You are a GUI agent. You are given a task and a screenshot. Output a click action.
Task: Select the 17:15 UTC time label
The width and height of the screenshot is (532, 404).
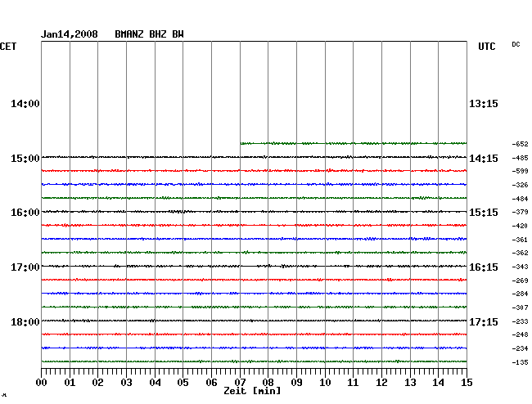tap(484, 322)
